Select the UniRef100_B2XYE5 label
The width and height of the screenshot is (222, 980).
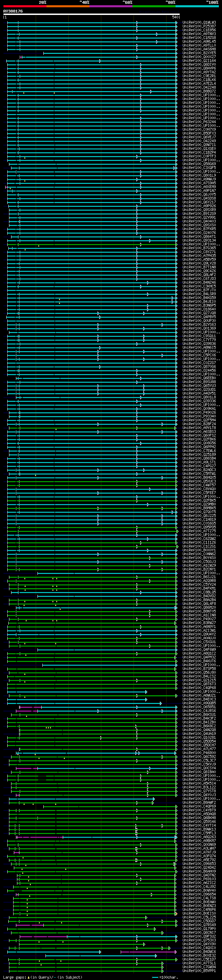199,53
